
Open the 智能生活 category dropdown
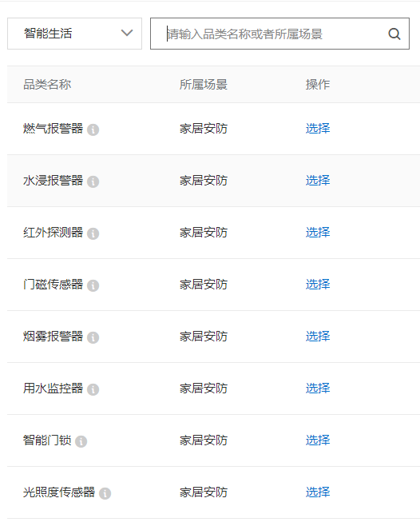(x=74, y=34)
